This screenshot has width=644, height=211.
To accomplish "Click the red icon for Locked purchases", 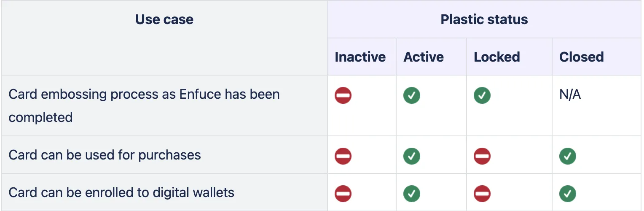I will point(482,156).
